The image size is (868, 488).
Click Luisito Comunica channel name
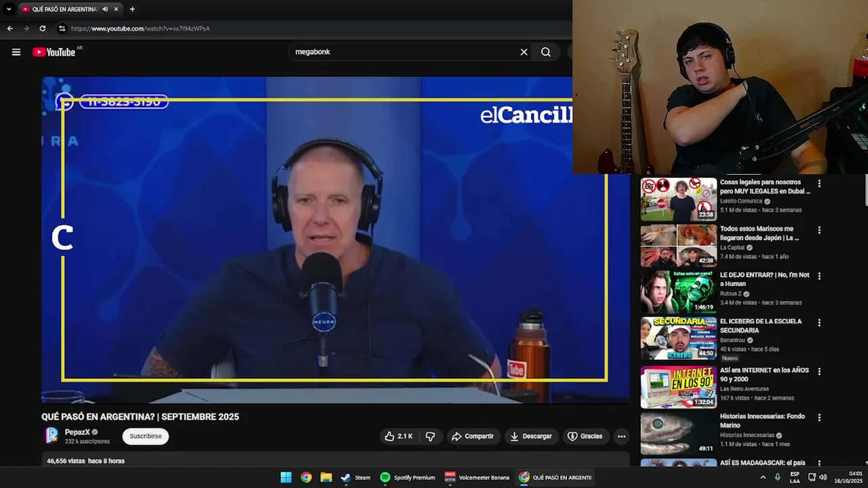tap(741, 201)
